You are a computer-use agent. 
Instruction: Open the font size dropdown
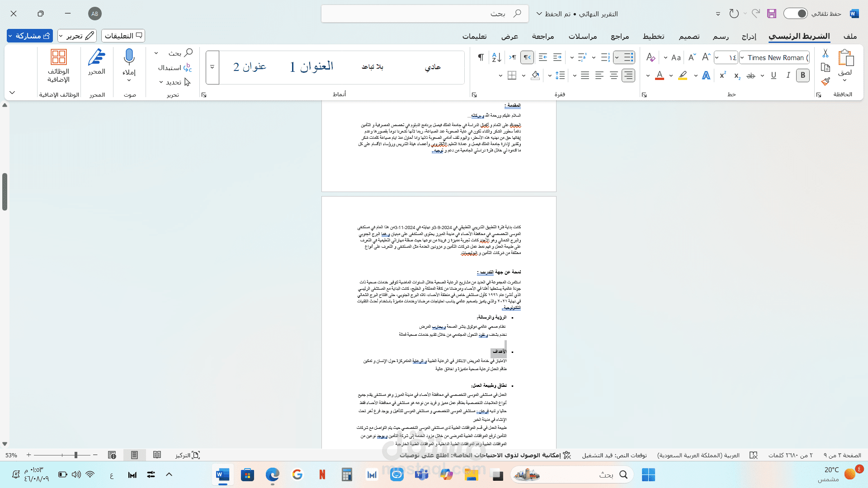717,57
